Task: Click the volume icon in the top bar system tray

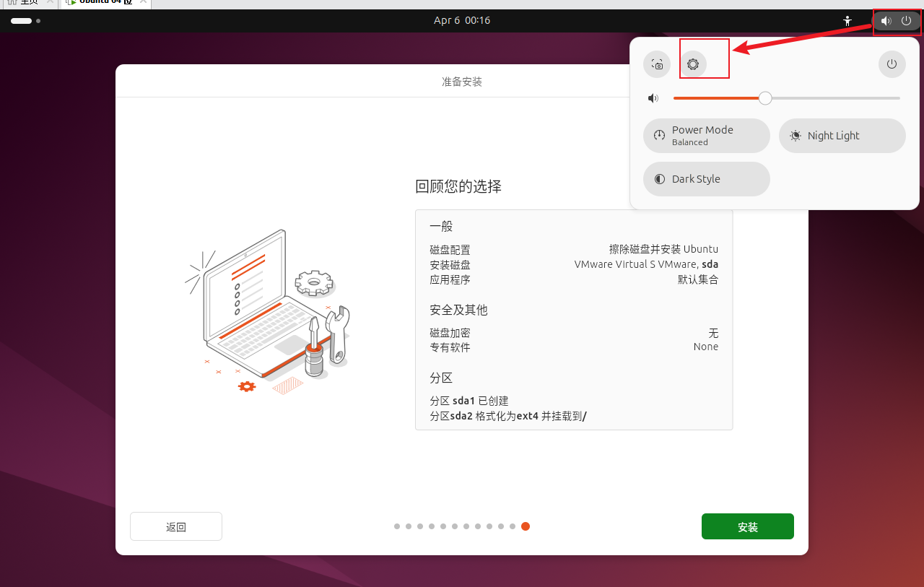Action: (x=886, y=21)
